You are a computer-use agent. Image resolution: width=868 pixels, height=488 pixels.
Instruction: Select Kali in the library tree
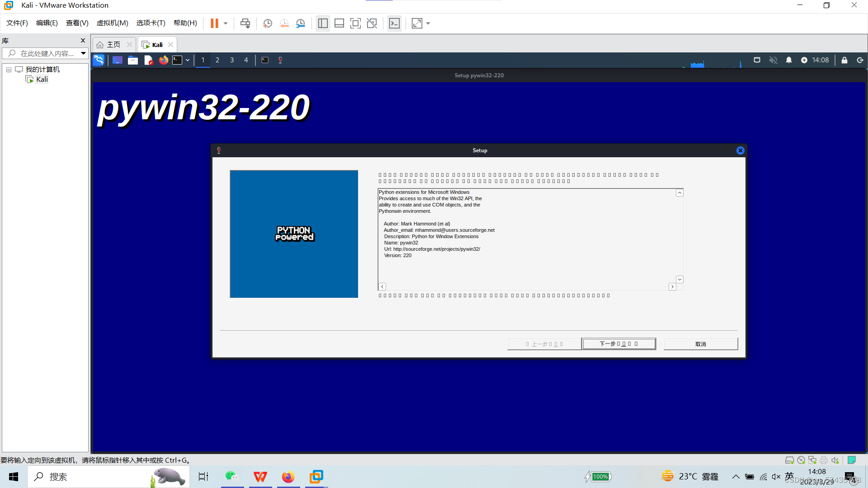(x=42, y=80)
